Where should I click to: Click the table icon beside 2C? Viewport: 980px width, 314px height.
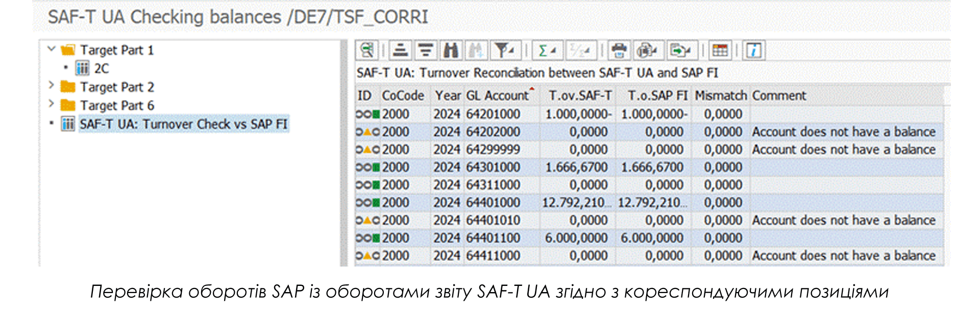(x=82, y=68)
